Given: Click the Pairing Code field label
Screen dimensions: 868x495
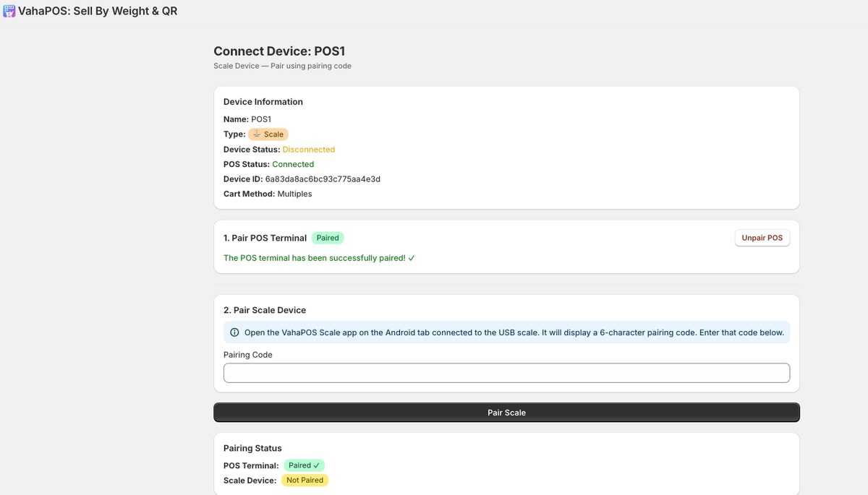Looking at the screenshot, I should coord(248,355).
